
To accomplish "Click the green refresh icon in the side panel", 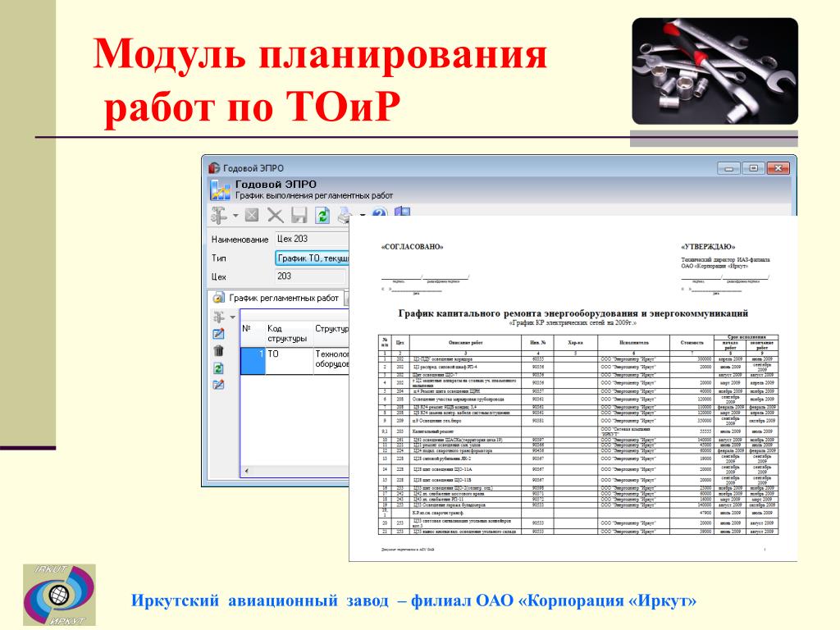I will 218,368.
